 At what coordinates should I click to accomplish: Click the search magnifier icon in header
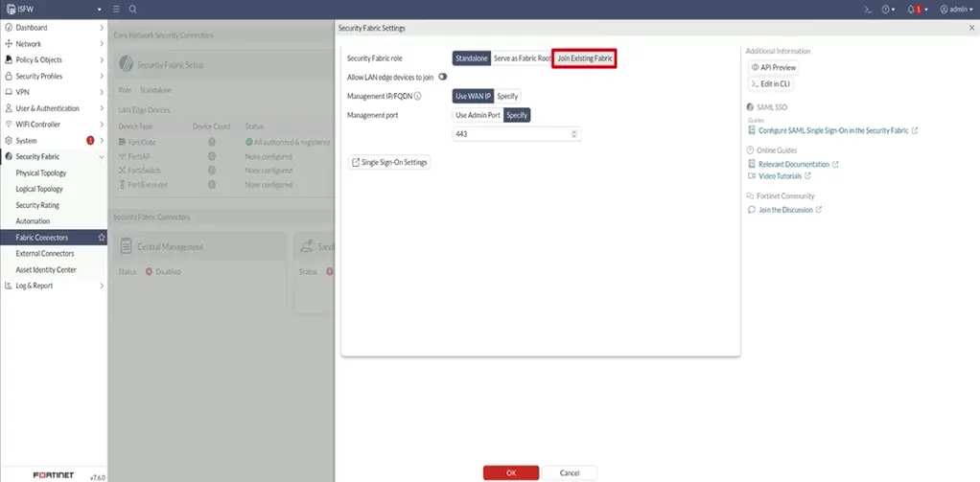(133, 10)
